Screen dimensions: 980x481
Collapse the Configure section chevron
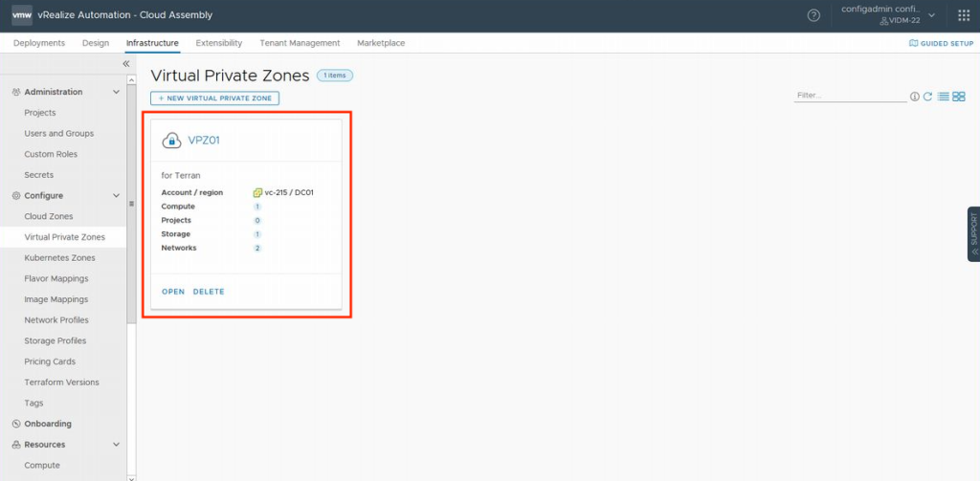(116, 195)
